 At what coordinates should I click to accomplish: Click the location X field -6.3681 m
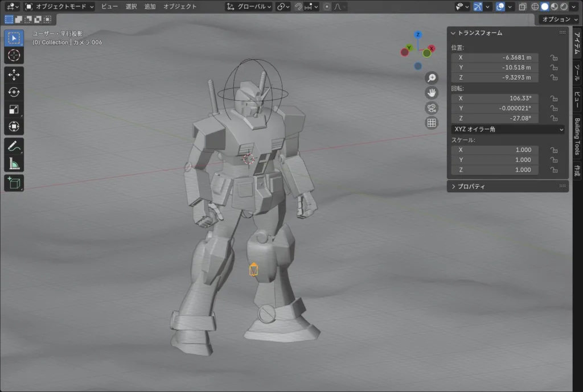click(495, 57)
